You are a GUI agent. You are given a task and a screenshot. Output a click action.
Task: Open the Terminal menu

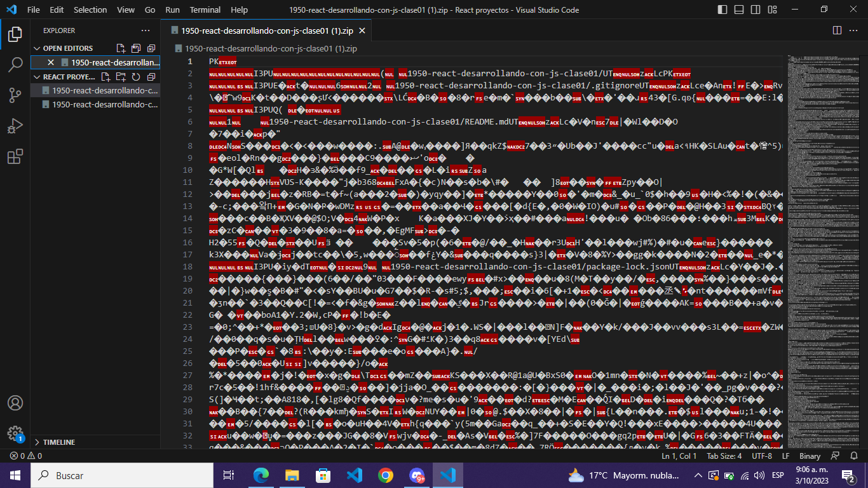point(205,10)
